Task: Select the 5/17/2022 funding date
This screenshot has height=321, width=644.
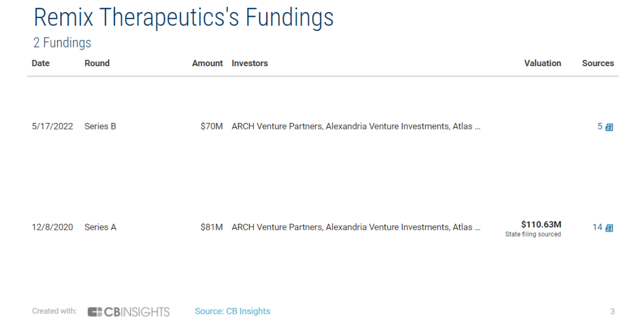Action: click(52, 126)
